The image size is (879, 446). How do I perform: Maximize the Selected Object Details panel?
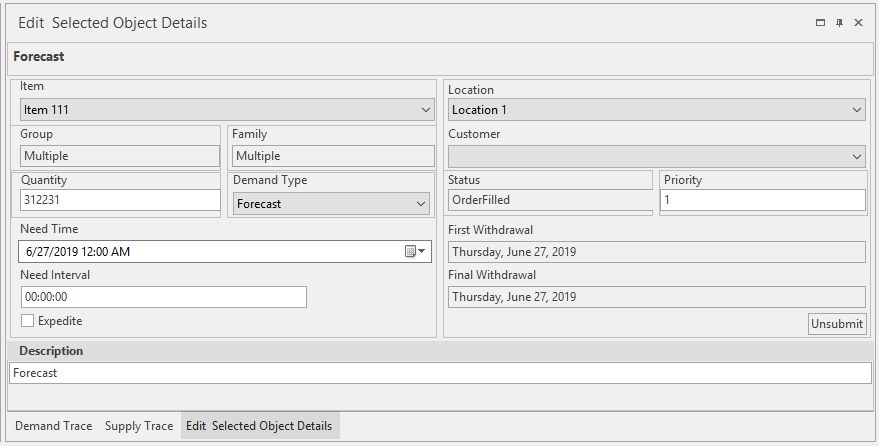coord(820,23)
